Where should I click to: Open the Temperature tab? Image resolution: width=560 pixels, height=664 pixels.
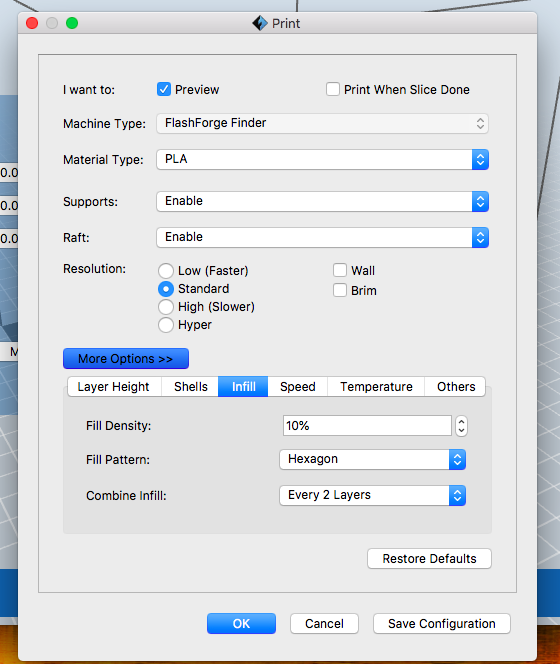pyautogui.click(x=376, y=387)
